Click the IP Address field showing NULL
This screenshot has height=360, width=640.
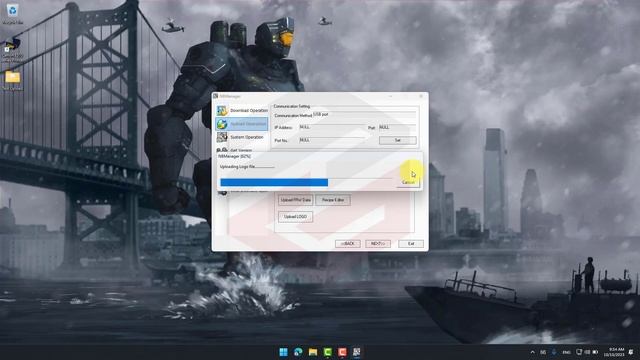point(331,127)
